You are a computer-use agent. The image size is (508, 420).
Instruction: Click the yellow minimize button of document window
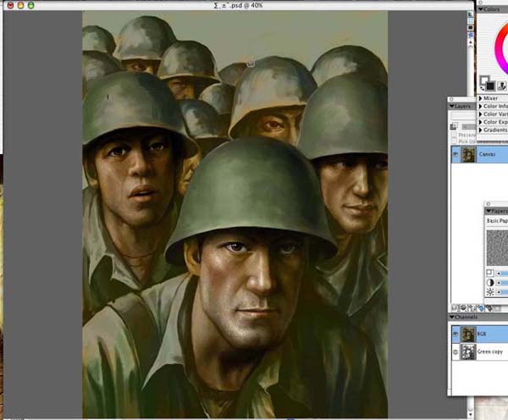[x=20, y=5]
